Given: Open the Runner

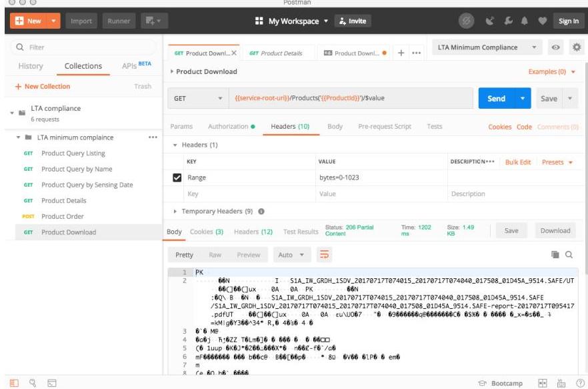Looking at the screenshot, I should 119,21.
